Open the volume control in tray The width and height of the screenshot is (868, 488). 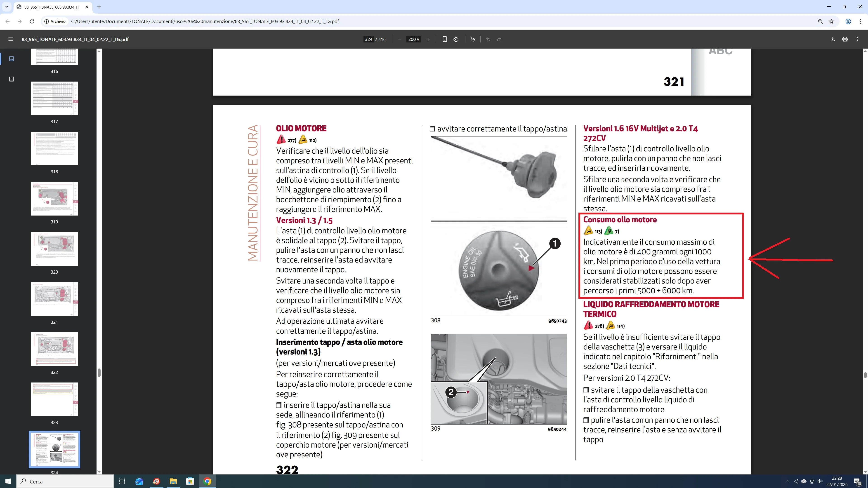pos(820,481)
